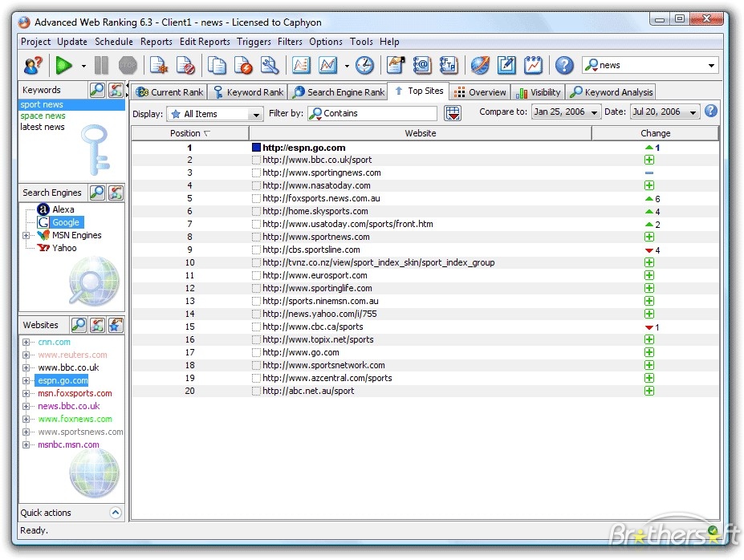The width and height of the screenshot is (744, 560).
Task: Click the notepad with pencil toolbar icon
Action: tap(395, 66)
